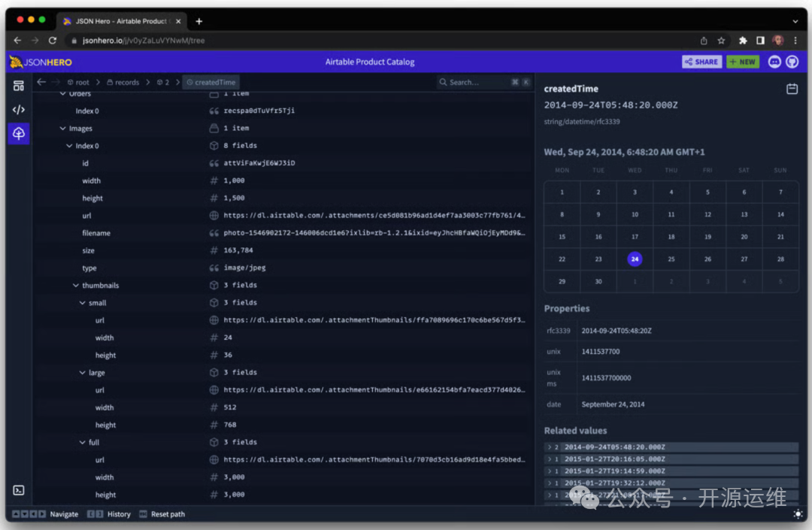Collapse the Images tree node
This screenshot has height=530, width=812.
pos(63,129)
